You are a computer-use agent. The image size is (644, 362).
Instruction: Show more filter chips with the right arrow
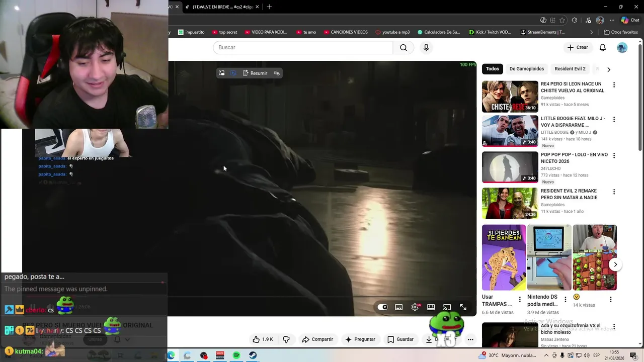tap(609, 69)
